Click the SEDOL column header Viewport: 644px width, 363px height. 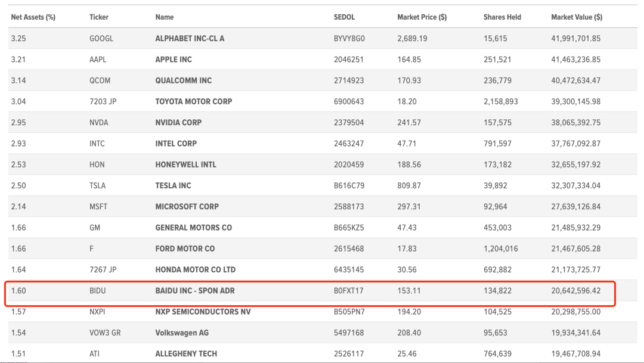pyautogui.click(x=344, y=17)
